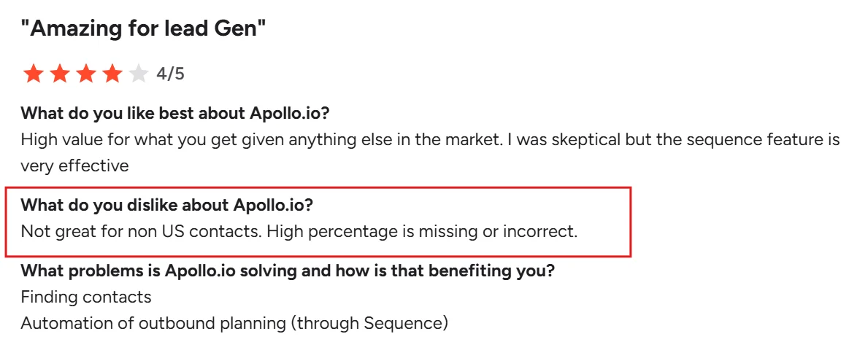Select the "What problems is Apollo.io solving" heading

click(x=288, y=271)
